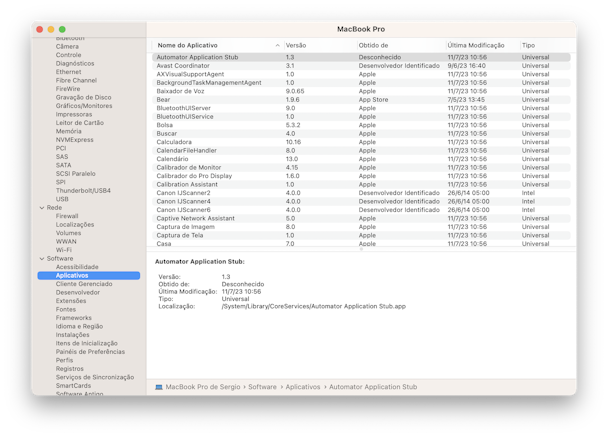Open SCSI Paralelo in the sidebar
The height and width of the screenshot is (437, 608).
75,174
